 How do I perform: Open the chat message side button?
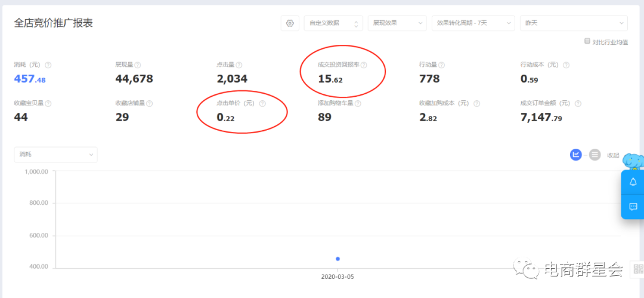tap(633, 207)
